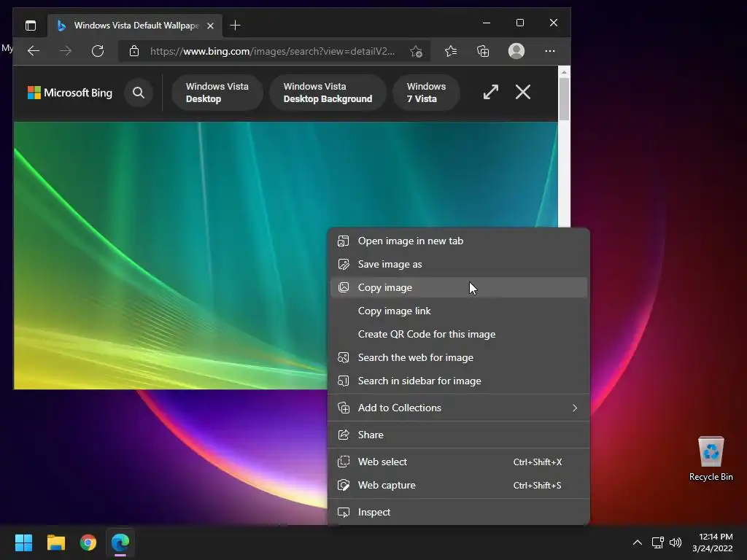
Task: Open network status tray icon
Action: point(658,542)
